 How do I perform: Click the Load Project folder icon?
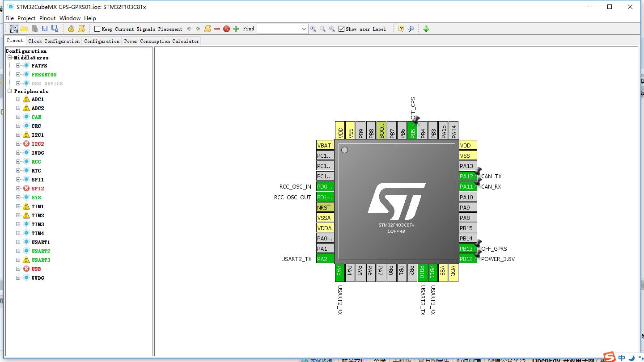24,29
